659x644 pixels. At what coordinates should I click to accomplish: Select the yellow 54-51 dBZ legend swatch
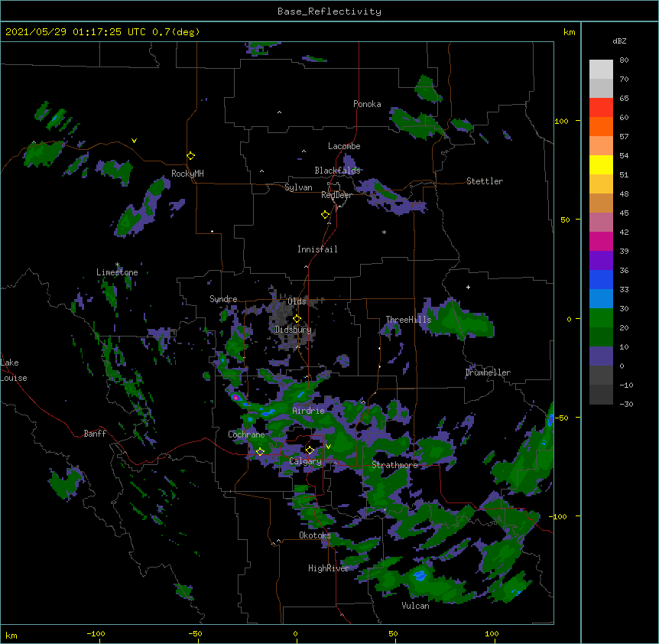601,164
